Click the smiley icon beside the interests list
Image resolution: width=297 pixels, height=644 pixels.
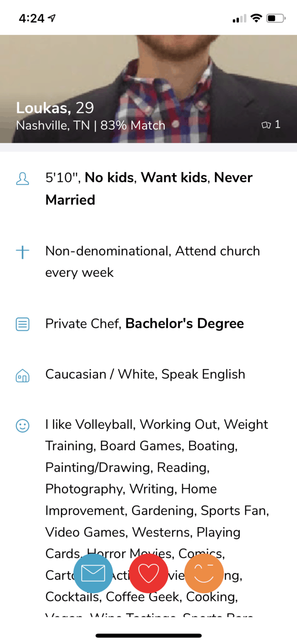(x=23, y=425)
